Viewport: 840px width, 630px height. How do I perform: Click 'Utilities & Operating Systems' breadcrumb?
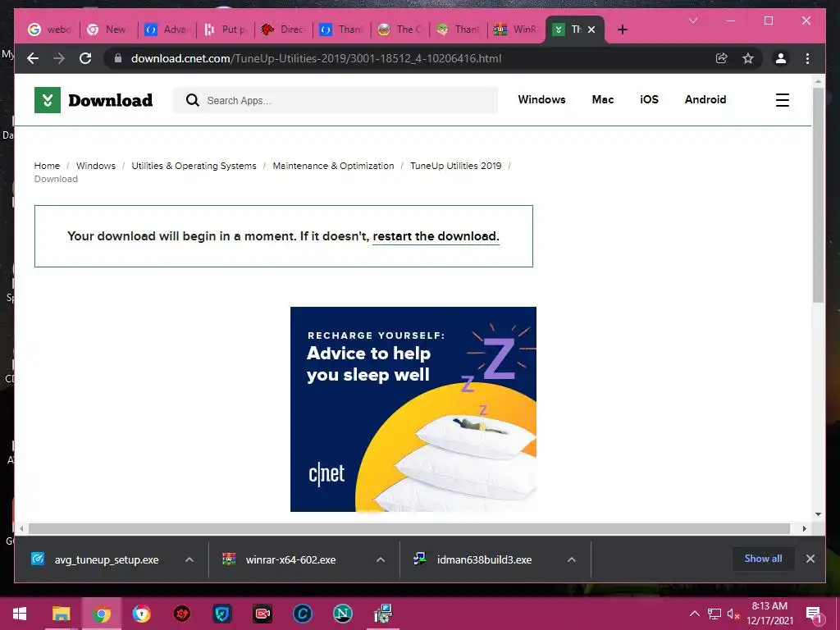coord(194,166)
